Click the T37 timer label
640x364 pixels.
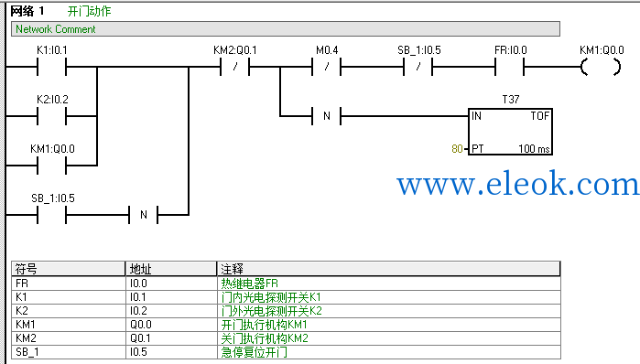(511, 100)
